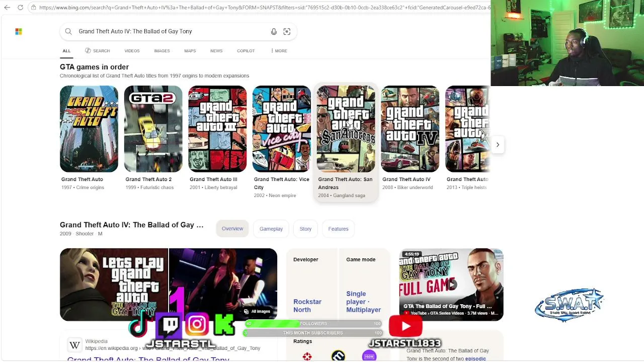
Task: Click '2008 • Biker underworld' caption
Action: click(x=408, y=188)
